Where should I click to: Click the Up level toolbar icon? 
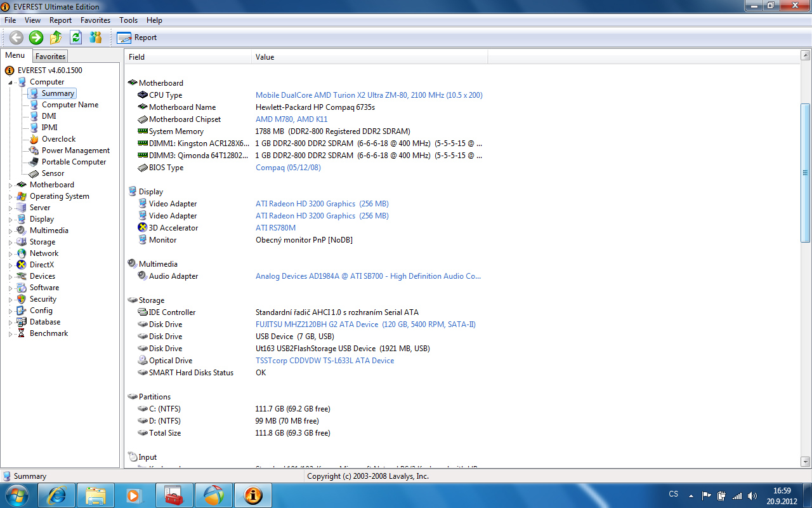pos(56,37)
